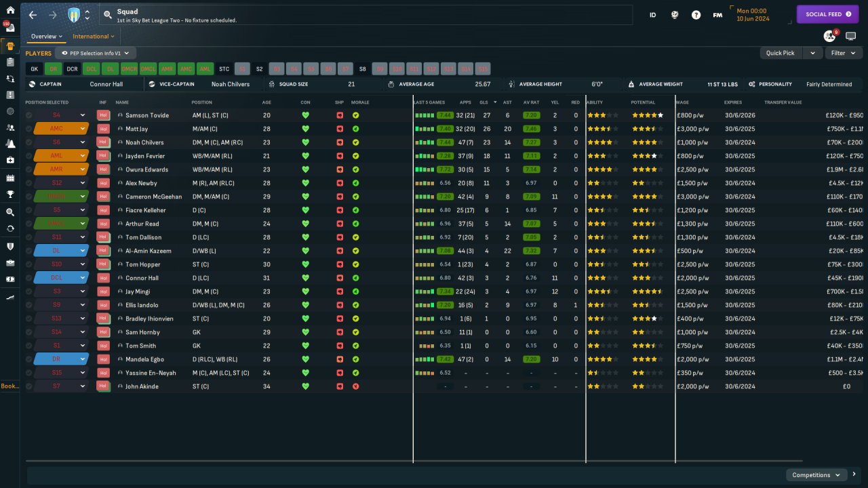Open the Home screen from the sidebar

[x=10, y=11]
